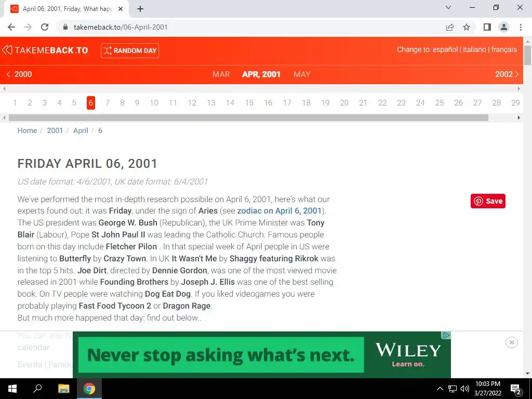Click the network tray icon
The image size is (532, 399).
[x=453, y=389]
